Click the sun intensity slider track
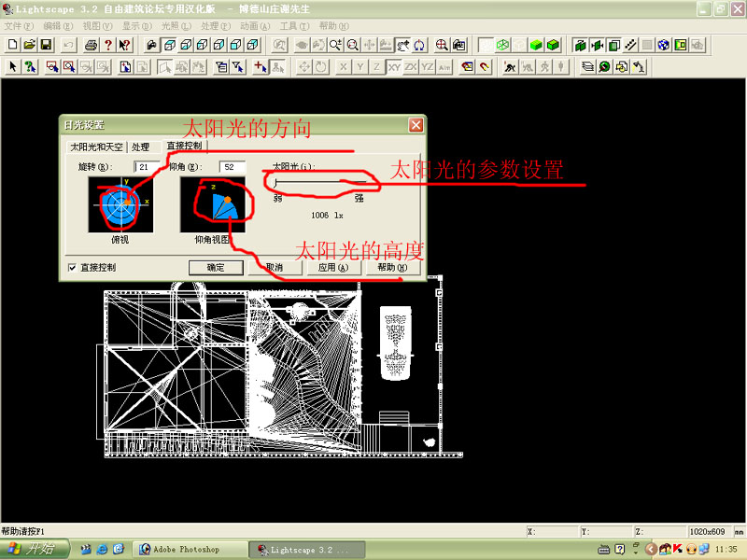Viewport: 747px width, 560px height. point(320,182)
